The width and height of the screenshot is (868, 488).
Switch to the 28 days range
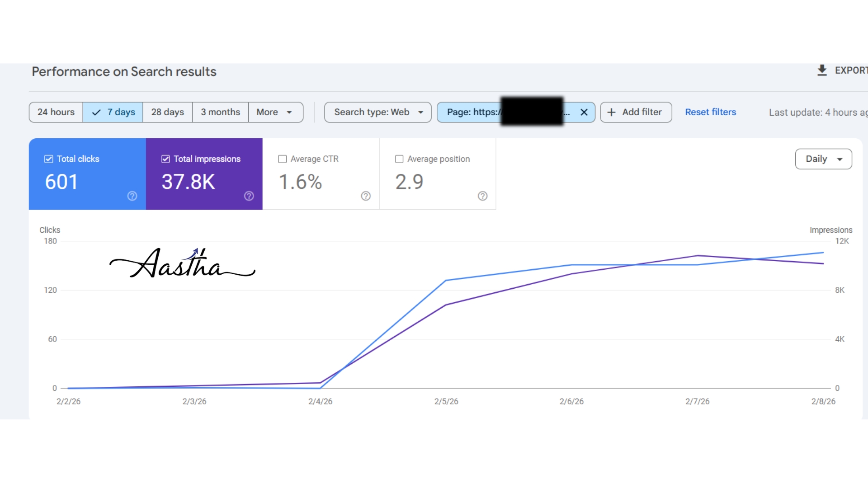pos(167,112)
